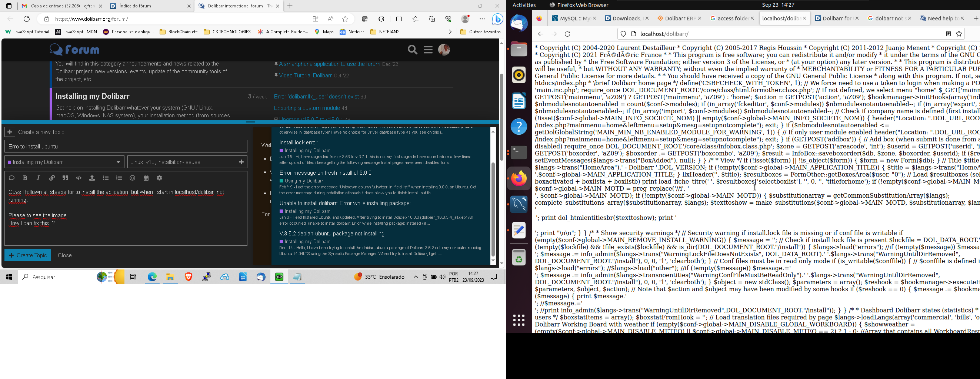Image resolution: width=980 pixels, height=379 pixels.
Task: Open the install.lock error similar topic
Action: 298,142
